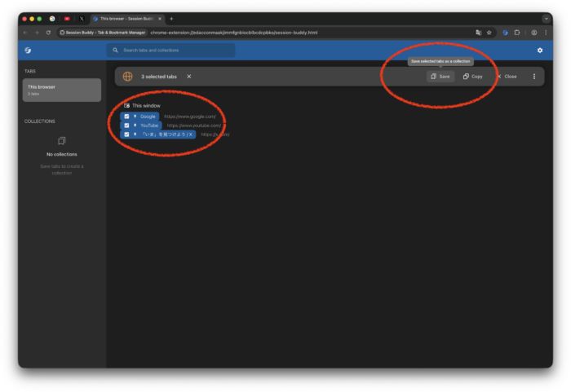
Task: Clear selection with X beside selected tabs
Action: (x=188, y=77)
